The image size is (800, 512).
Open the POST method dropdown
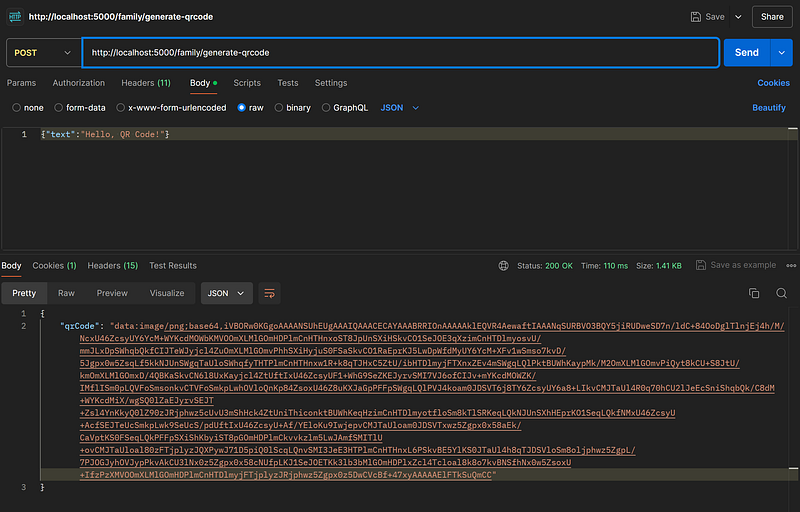43,53
